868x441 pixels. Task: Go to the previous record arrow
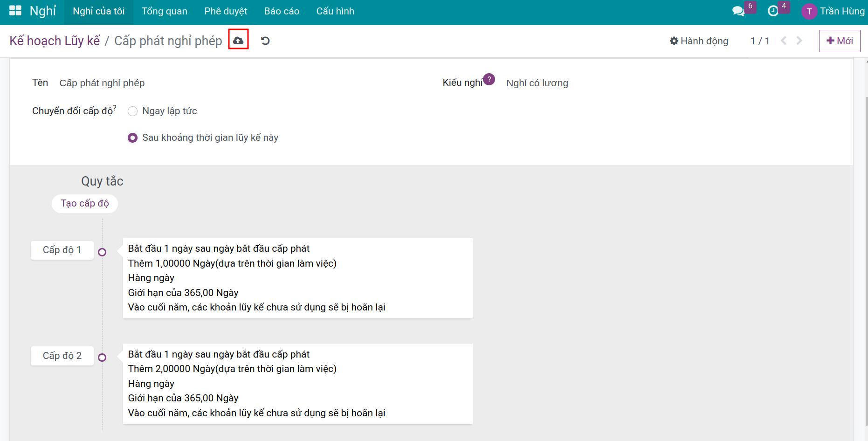point(784,41)
